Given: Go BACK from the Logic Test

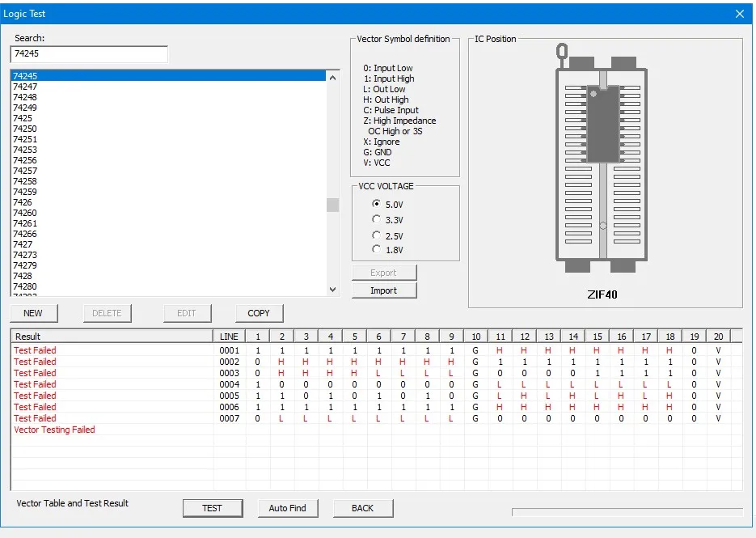Looking at the screenshot, I should tap(362, 508).
